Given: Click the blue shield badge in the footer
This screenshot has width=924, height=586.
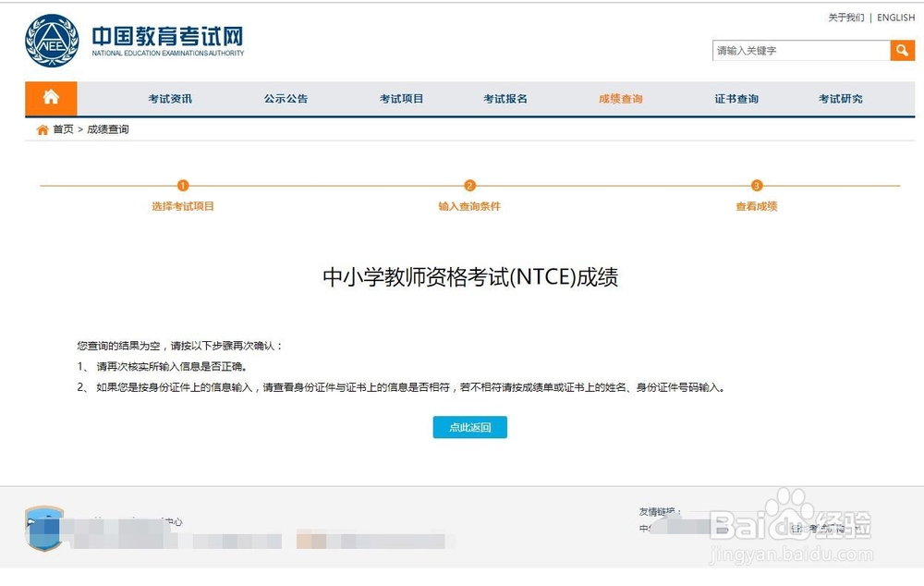Looking at the screenshot, I should point(43,529).
